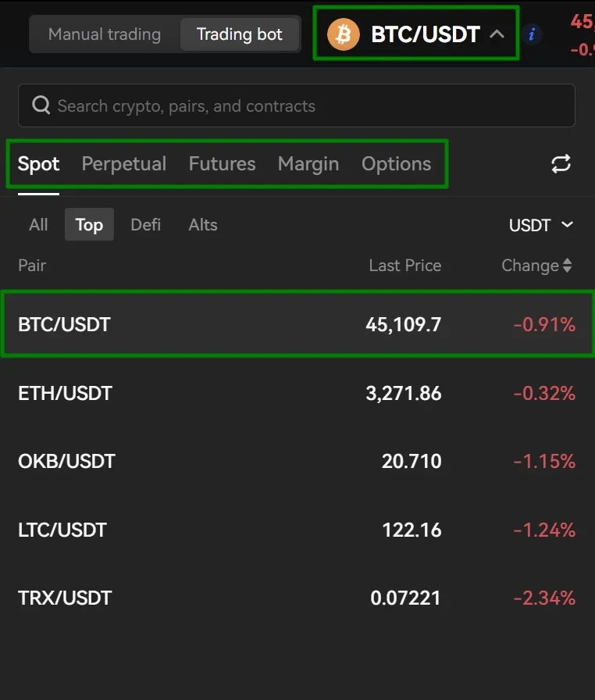Sort by the Change column arrows
Image resolution: width=595 pixels, height=700 pixels.
(x=567, y=265)
